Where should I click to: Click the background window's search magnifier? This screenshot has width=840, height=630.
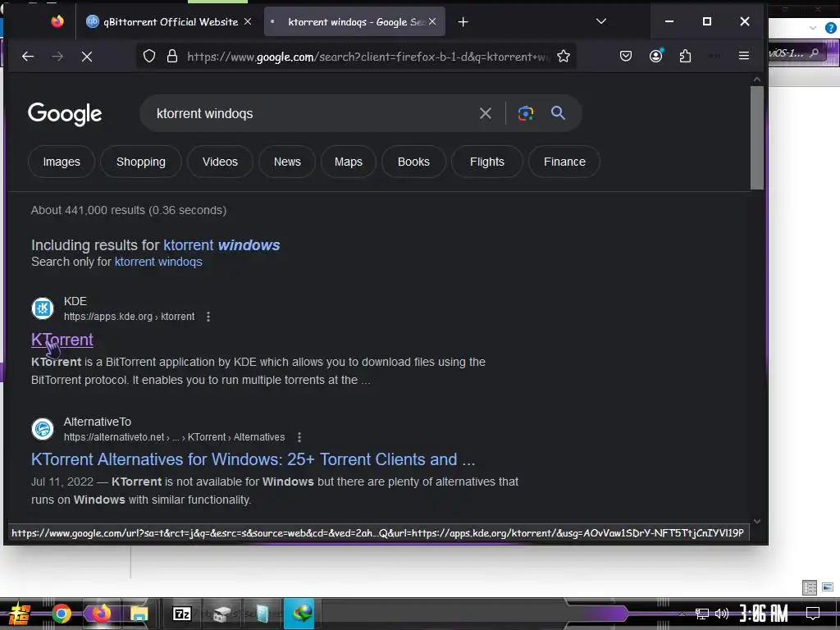click(x=815, y=52)
